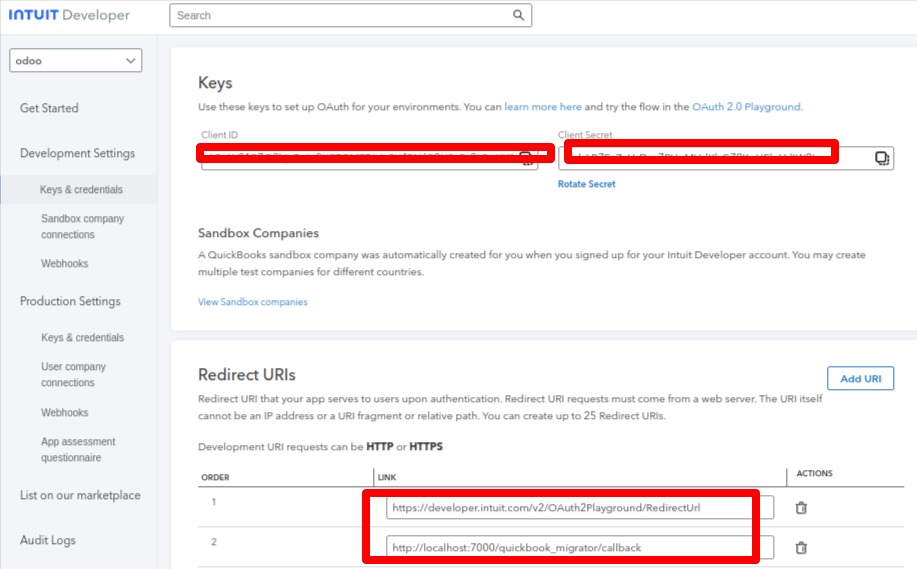
Task: Click the Client Secret field
Action: (x=726, y=158)
